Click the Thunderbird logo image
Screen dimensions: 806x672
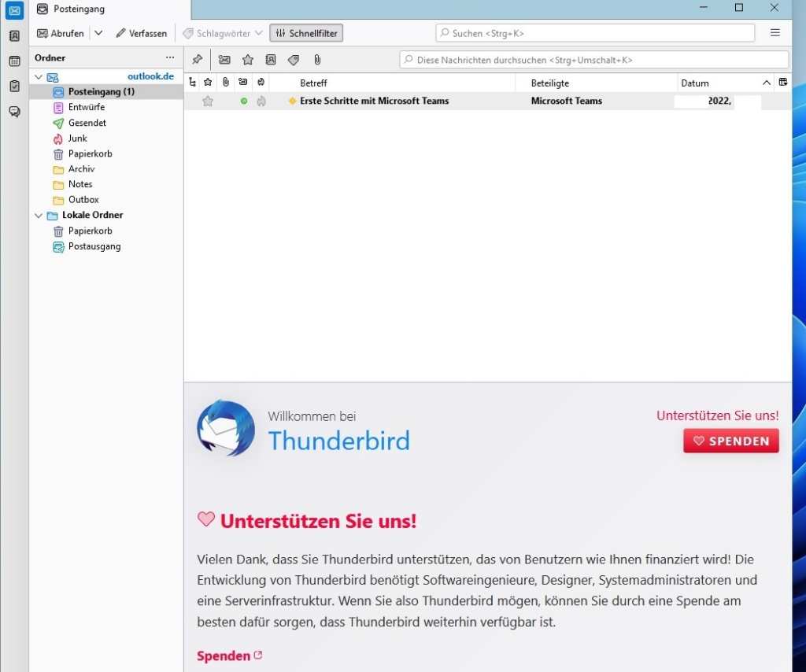pos(226,428)
